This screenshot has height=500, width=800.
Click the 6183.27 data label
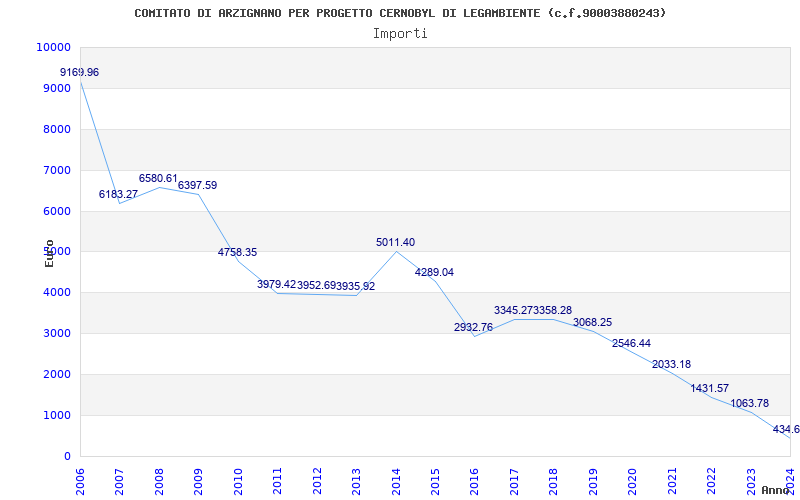[118, 194]
